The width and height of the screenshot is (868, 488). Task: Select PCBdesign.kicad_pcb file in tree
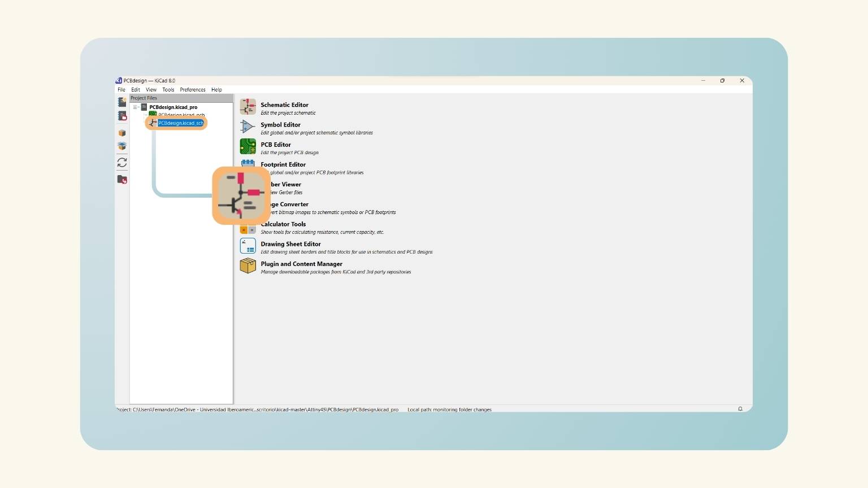181,115
